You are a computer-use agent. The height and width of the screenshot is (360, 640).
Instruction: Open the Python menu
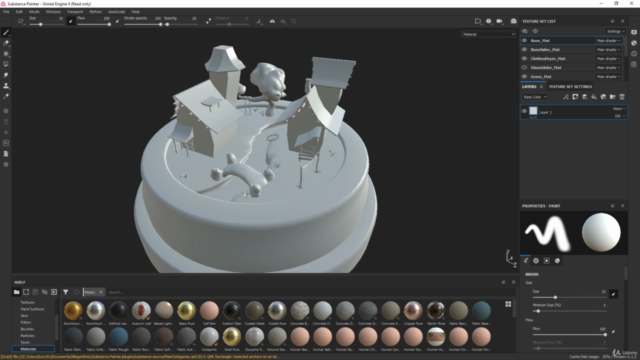(x=96, y=12)
